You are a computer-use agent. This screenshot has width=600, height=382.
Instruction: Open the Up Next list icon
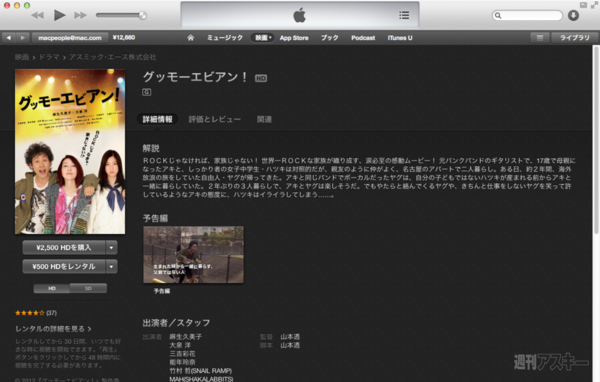pyautogui.click(x=404, y=15)
